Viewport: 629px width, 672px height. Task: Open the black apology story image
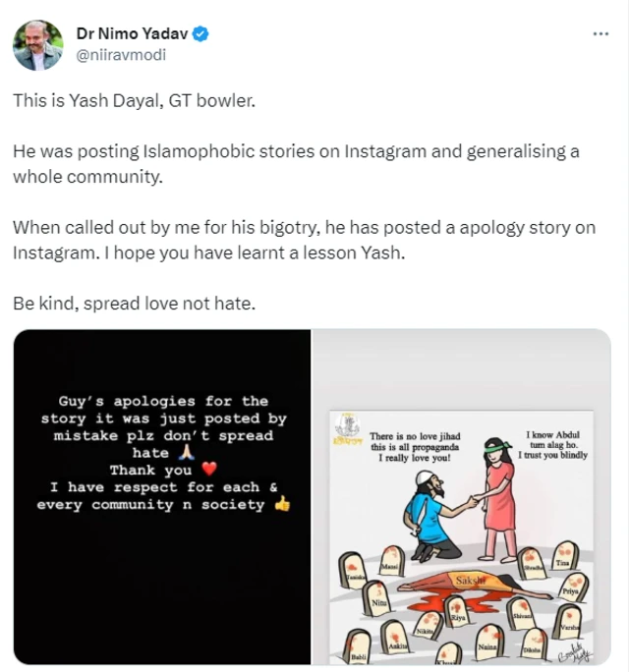(x=162, y=496)
